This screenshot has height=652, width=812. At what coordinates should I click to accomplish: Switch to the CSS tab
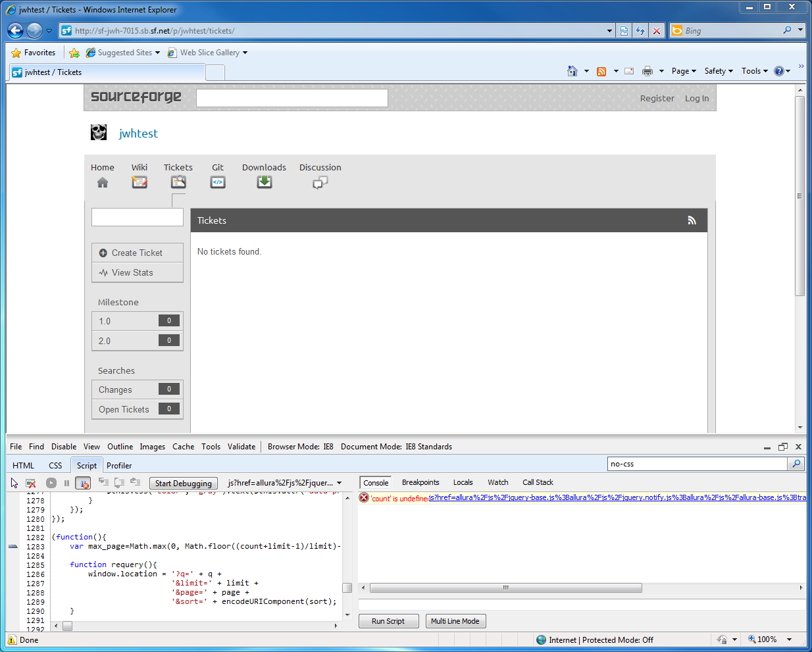(55, 465)
